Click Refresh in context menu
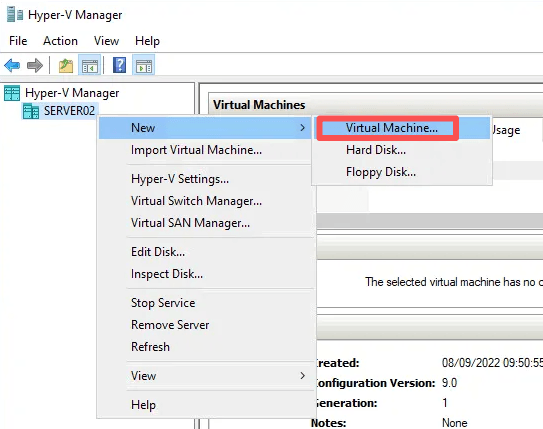 206,347
